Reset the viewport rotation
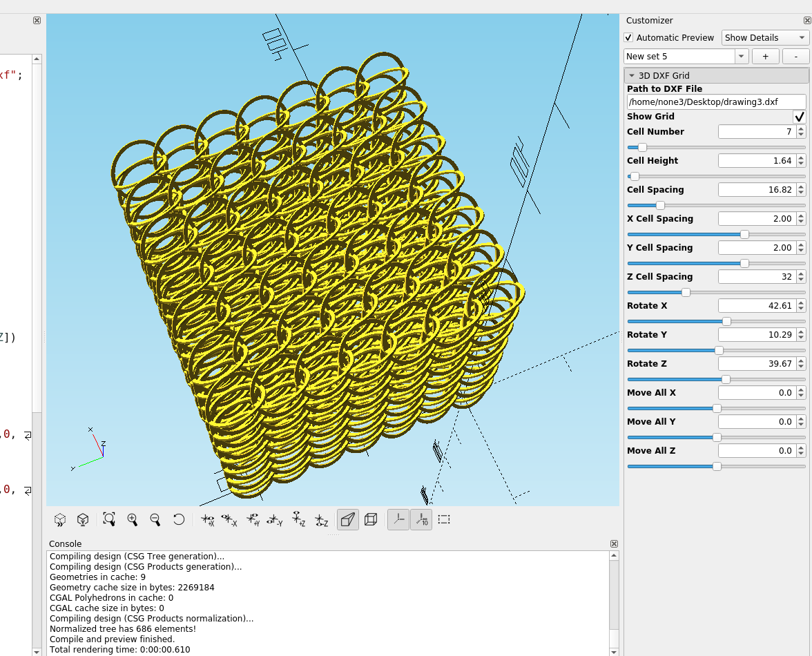The image size is (812, 656). click(x=179, y=519)
